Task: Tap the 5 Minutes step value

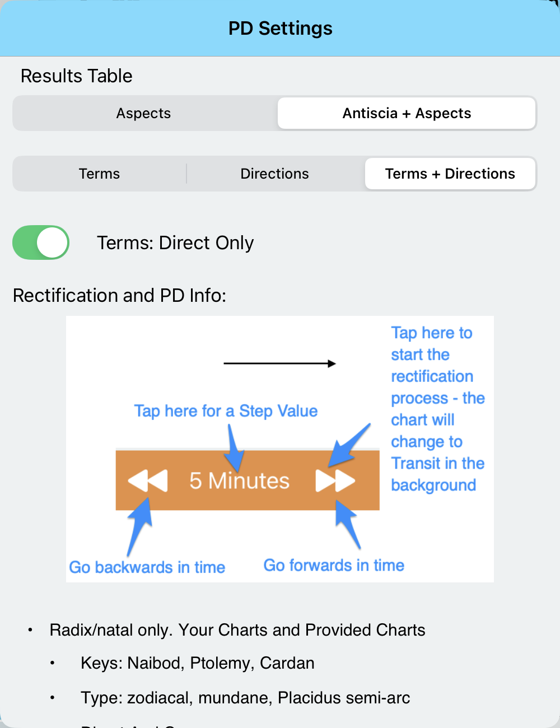Action: [240, 480]
